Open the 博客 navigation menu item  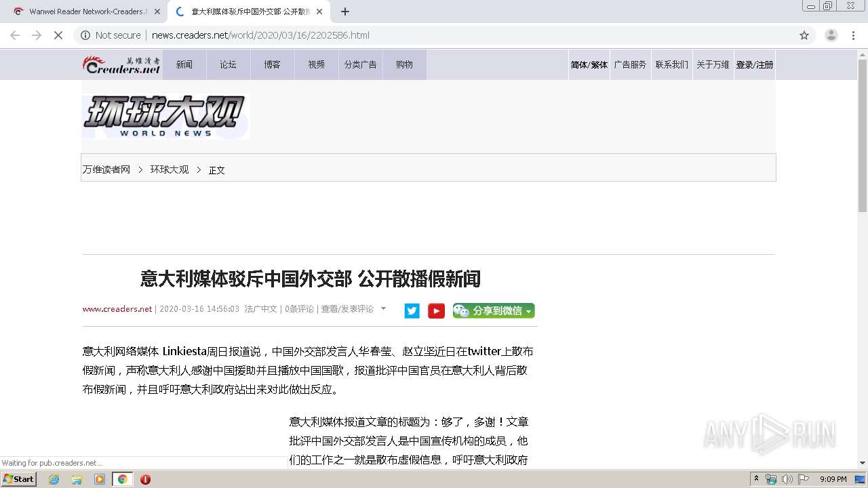pos(273,65)
